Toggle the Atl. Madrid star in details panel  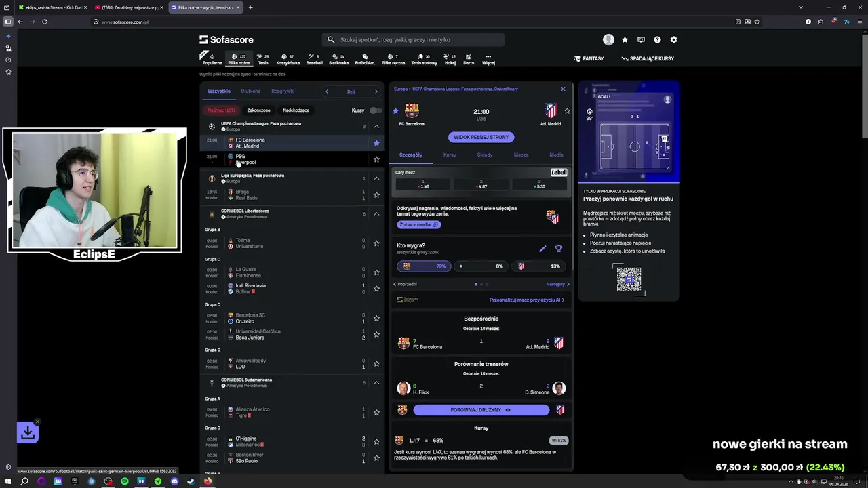click(x=567, y=110)
